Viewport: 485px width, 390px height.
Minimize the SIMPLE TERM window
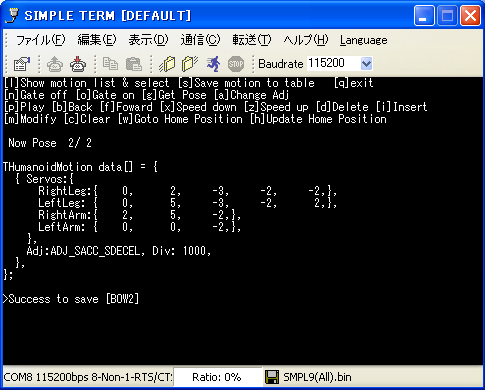[x=424, y=15]
